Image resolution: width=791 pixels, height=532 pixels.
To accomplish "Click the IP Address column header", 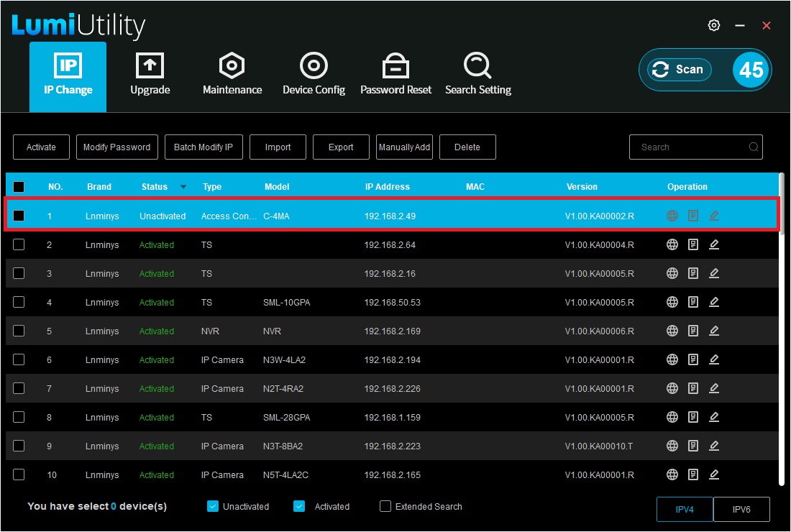I will point(388,187).
